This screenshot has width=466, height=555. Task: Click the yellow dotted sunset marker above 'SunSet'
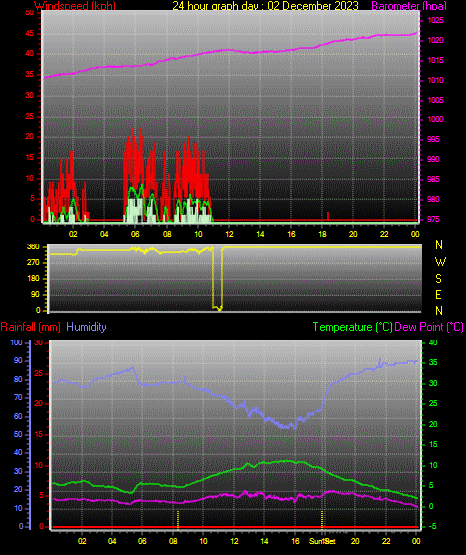[322, 520]
